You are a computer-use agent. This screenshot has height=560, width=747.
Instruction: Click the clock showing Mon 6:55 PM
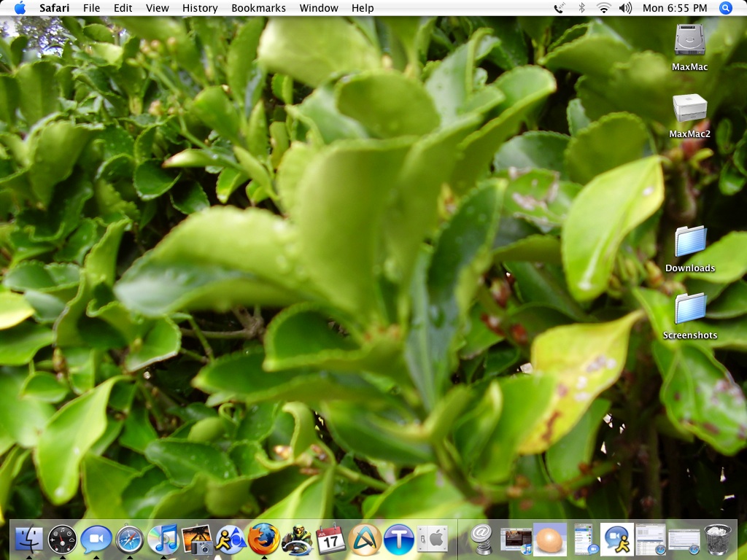tap(675, 8)
